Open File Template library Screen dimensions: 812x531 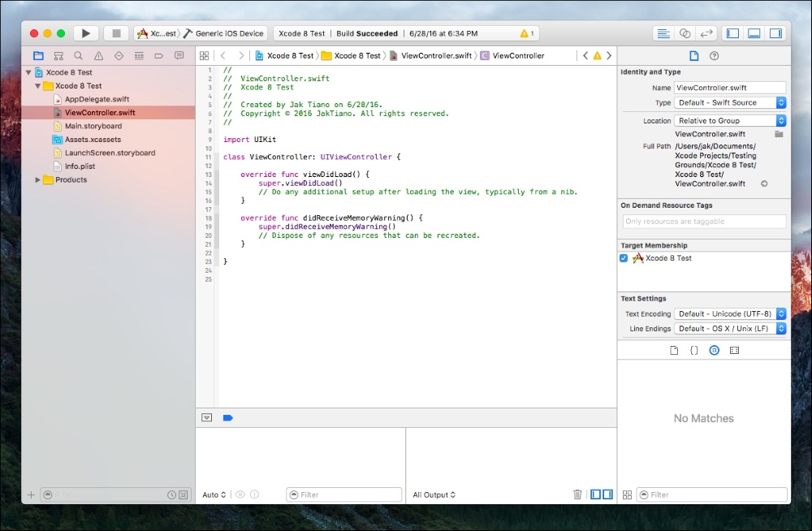674,350
